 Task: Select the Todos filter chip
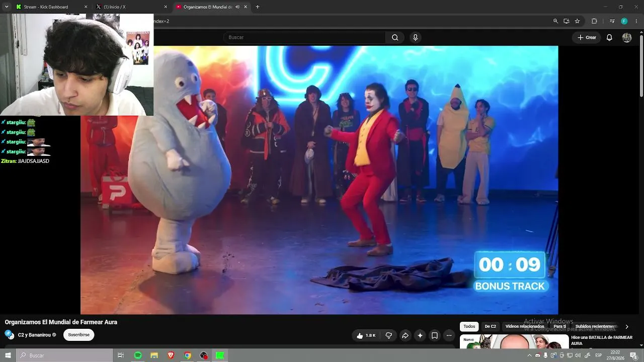pyautogui.click(x=469, y=326)
